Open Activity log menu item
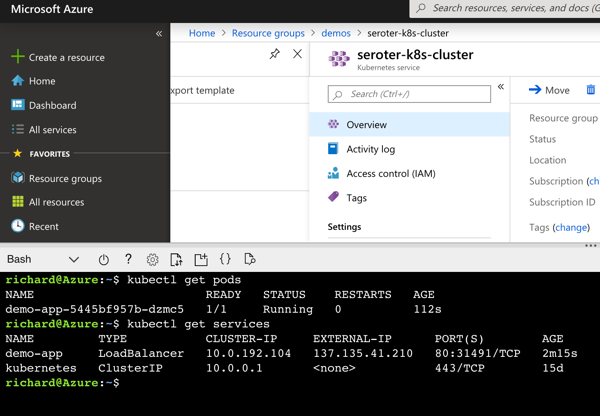600x416 pixels. pyautogui.click(x=370, y=149)
